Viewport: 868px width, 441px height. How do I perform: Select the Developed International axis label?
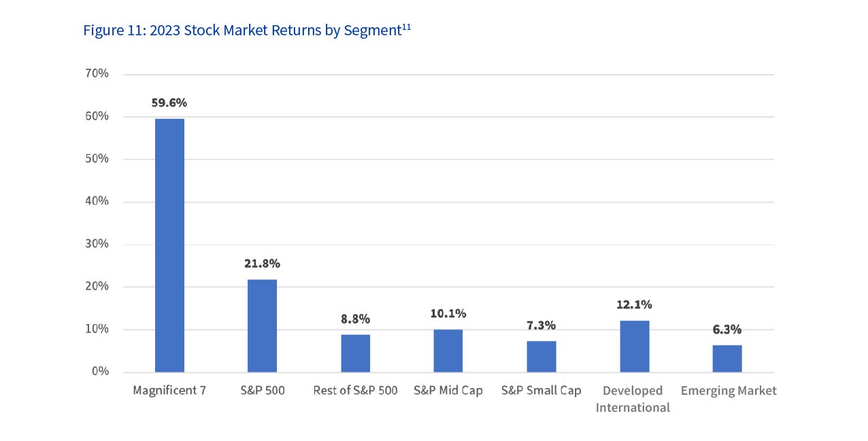[633, 399]
